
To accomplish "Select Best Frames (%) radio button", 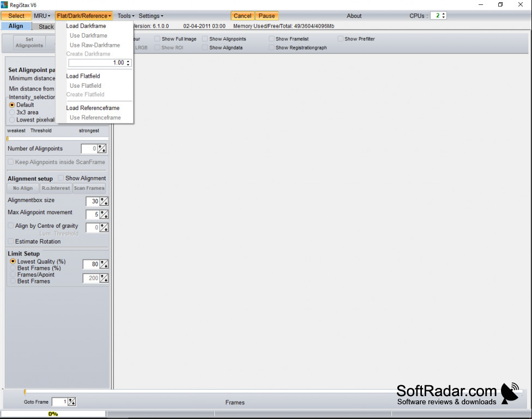I will [x=13, y=268].
